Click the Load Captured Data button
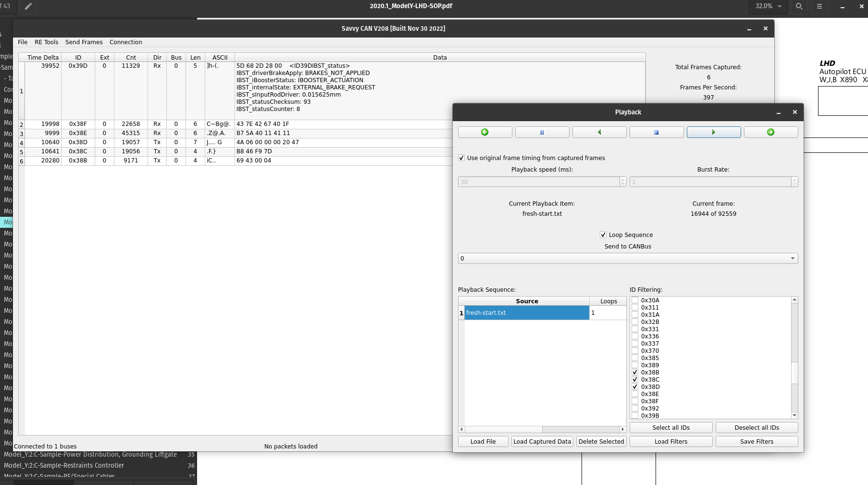The height and width of the screenshot is (485, 868). (x=542, y=442)
